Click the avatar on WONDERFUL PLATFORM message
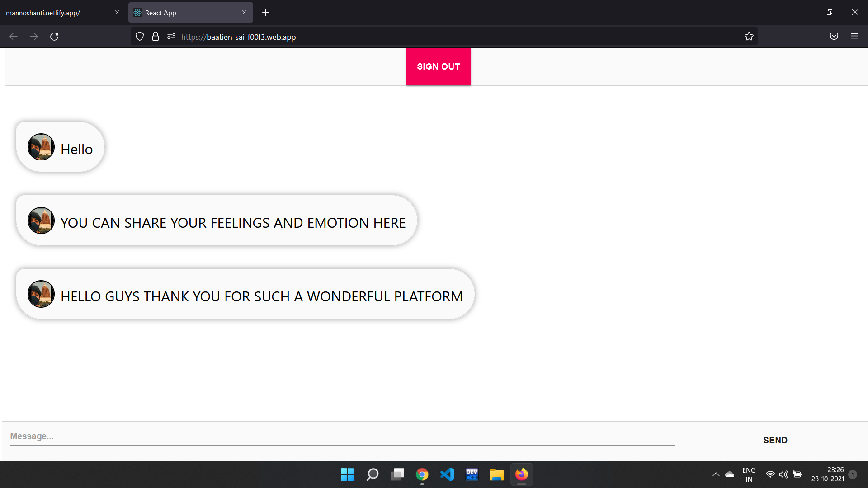 (x=41, y=294)
